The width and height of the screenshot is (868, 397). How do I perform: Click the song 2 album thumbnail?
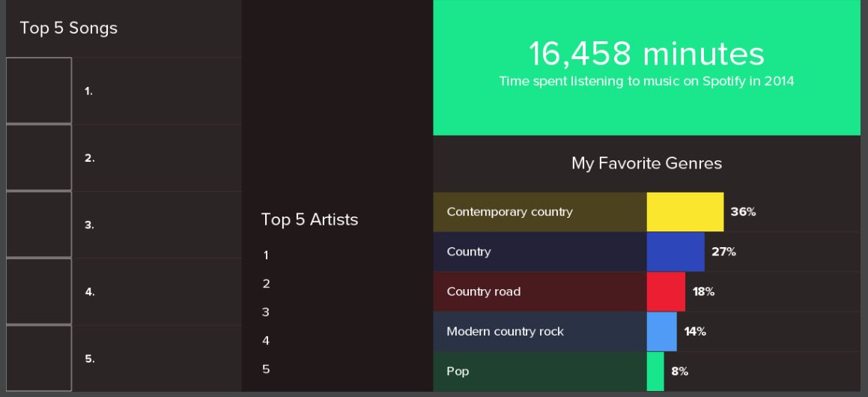click(x=39, y=158)
